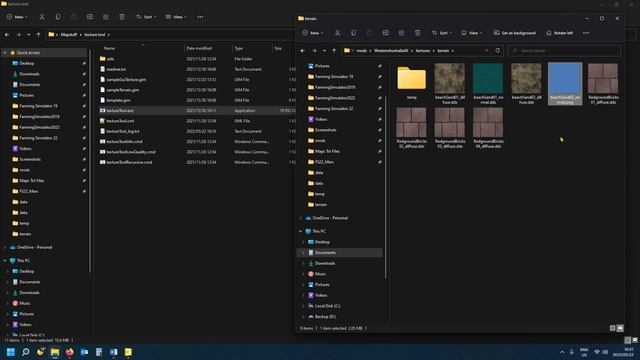Click Copy icon in texture tool window
This screenshot has width=640, height=360.
58,17
